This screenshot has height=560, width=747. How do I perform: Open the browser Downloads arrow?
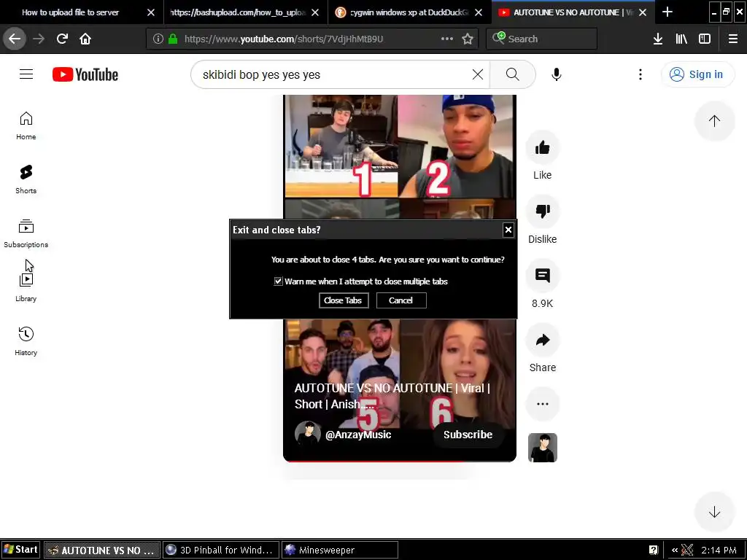658,39
